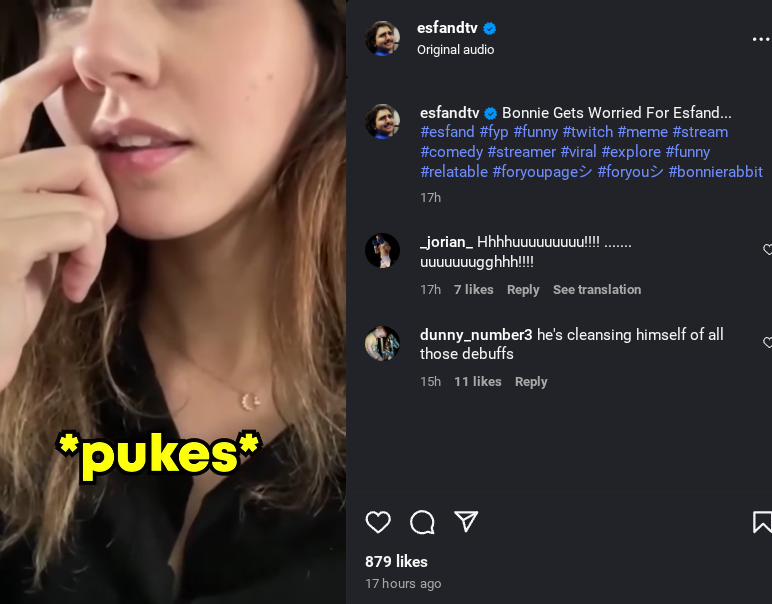Open the avatar of _jorian_
This screenshot has height=604, width=772.
382,251
